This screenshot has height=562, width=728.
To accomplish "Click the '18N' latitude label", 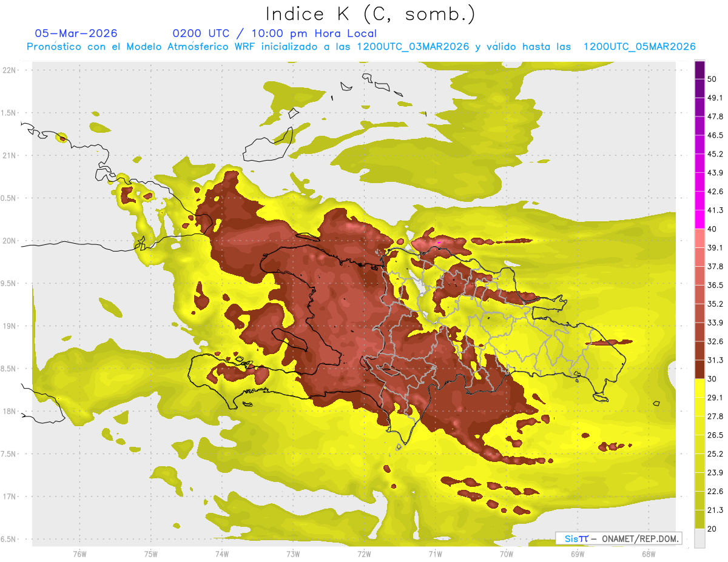I will coord(9,411).
